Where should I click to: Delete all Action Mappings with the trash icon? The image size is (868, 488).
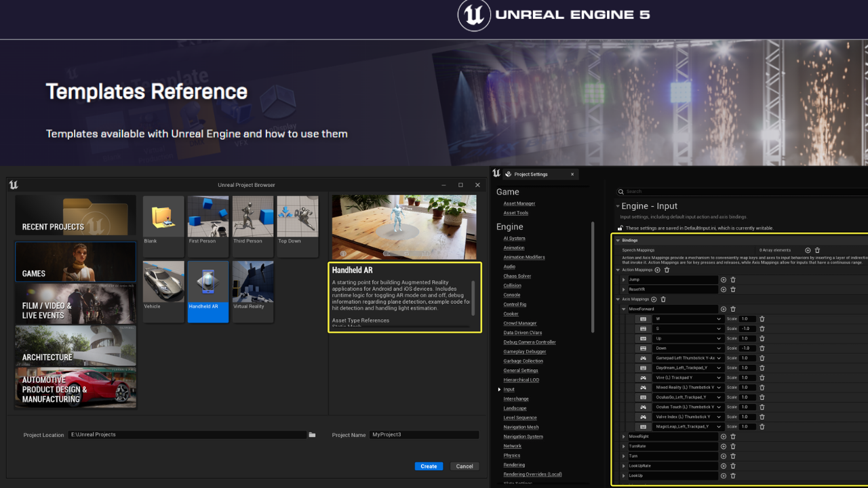(667, 270)
